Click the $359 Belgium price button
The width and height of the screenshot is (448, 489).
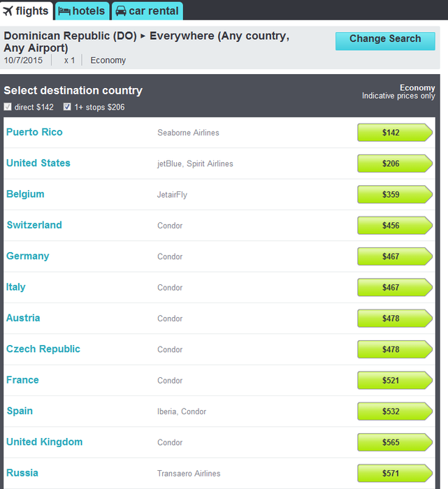point(394,195)
